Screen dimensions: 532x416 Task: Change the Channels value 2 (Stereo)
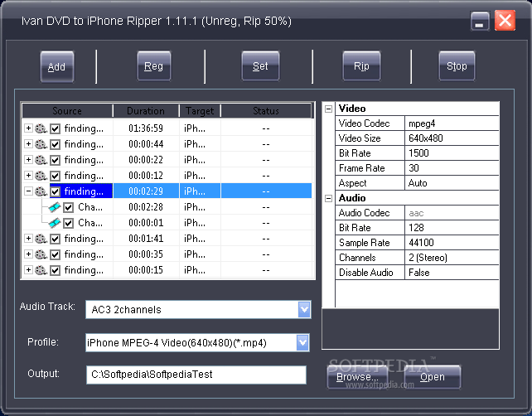pyautogui.click(x=452, y=258)
